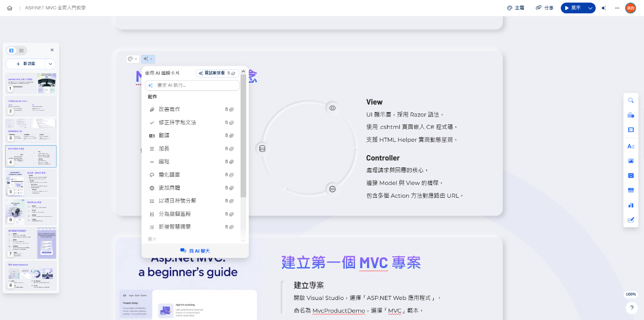Select slide thumbnail 3
The image size is (644, 320).
point(31,130)
